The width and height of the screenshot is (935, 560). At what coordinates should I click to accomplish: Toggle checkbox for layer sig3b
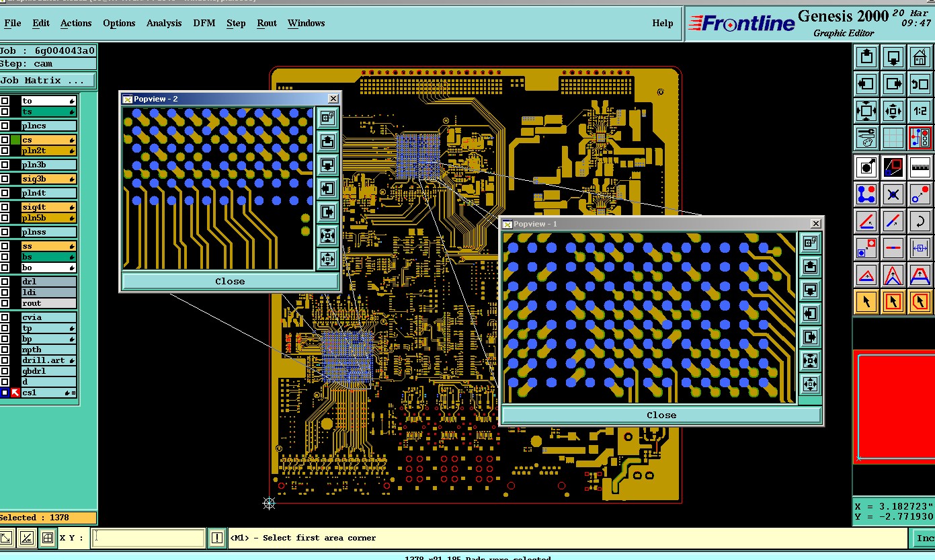click(x=5, y=179)
